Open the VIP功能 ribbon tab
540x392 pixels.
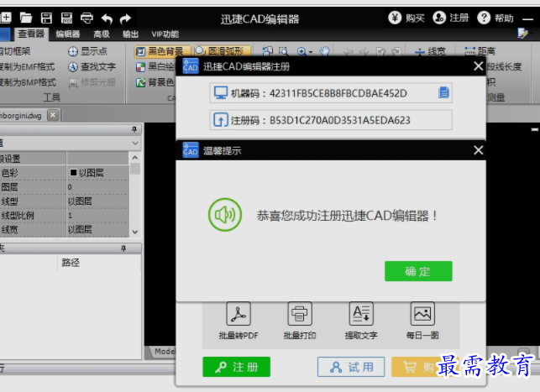click(165, 34)
